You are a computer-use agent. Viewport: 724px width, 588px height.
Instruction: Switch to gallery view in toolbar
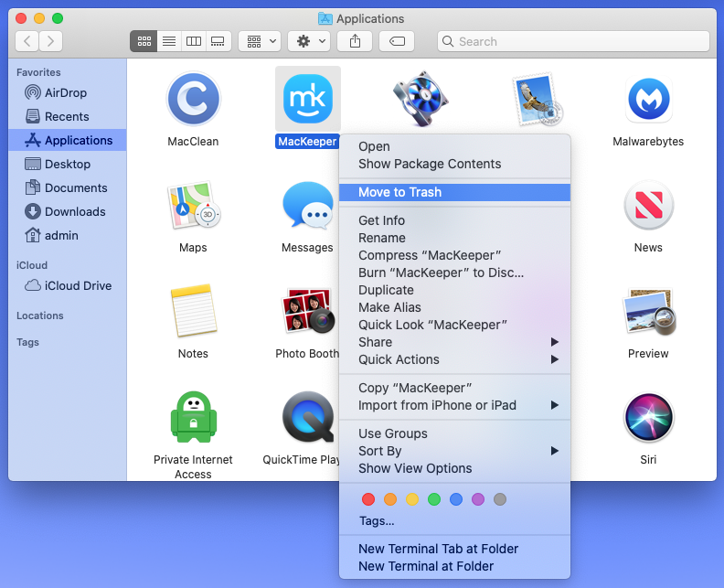pos(218,41)
